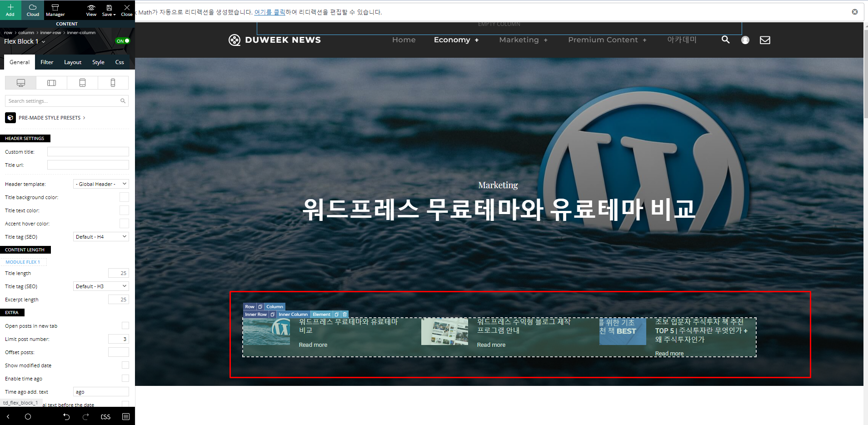Dismiss the Rank Math notice with X icon

coord(855,12)
